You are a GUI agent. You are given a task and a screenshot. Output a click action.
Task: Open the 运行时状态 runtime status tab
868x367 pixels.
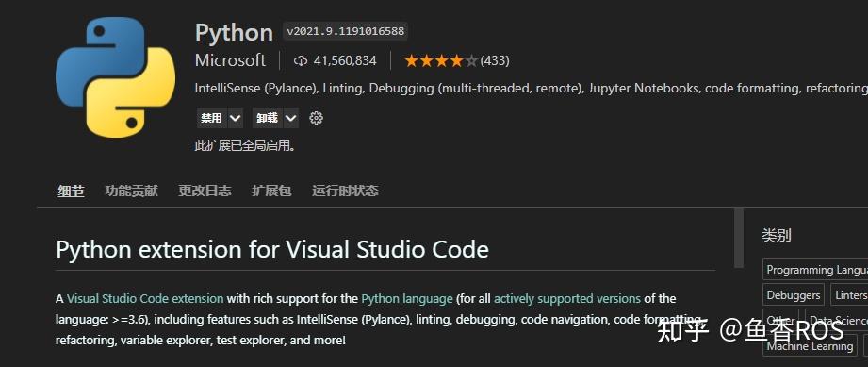[345, 191]
